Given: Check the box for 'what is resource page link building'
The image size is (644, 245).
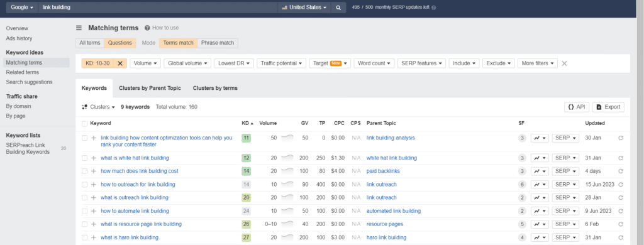Looking at the screenshot, I should point(85,224).
